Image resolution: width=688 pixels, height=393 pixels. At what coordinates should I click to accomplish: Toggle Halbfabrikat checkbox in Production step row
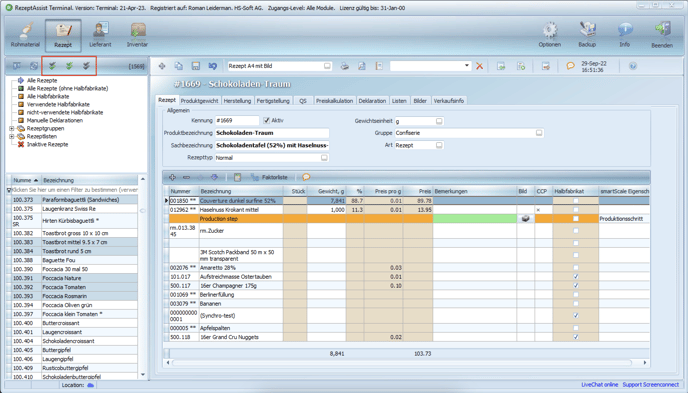(576, 218)
